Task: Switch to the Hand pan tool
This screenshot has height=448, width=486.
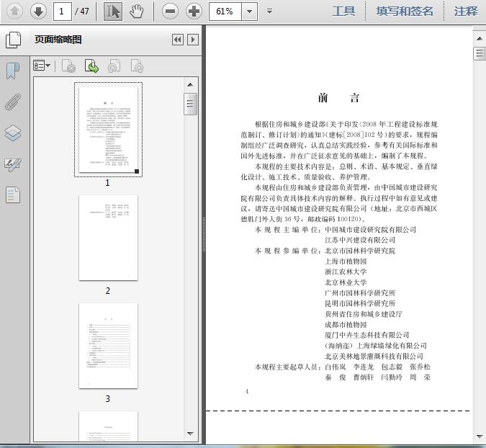Action: [136, 11]
